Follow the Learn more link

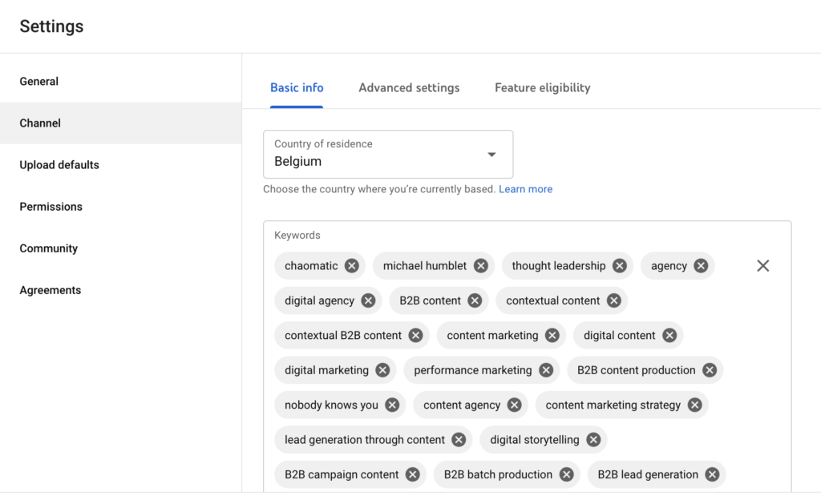pyautogui.click(x=525, y=189)
